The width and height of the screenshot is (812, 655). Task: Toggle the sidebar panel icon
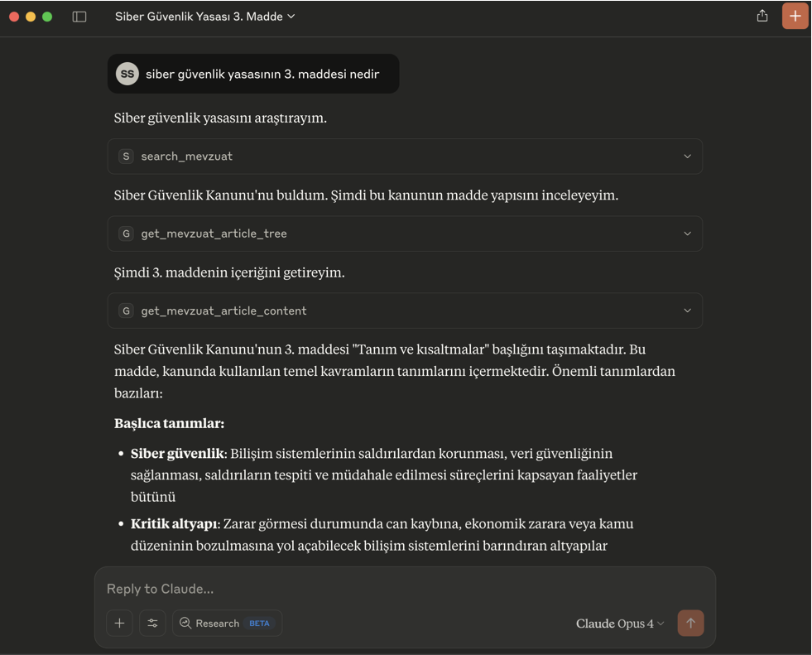79,17
